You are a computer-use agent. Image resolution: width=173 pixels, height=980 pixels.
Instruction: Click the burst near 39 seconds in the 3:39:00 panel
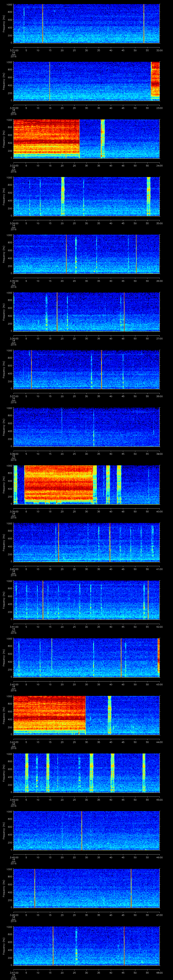[x=108, y=485]
